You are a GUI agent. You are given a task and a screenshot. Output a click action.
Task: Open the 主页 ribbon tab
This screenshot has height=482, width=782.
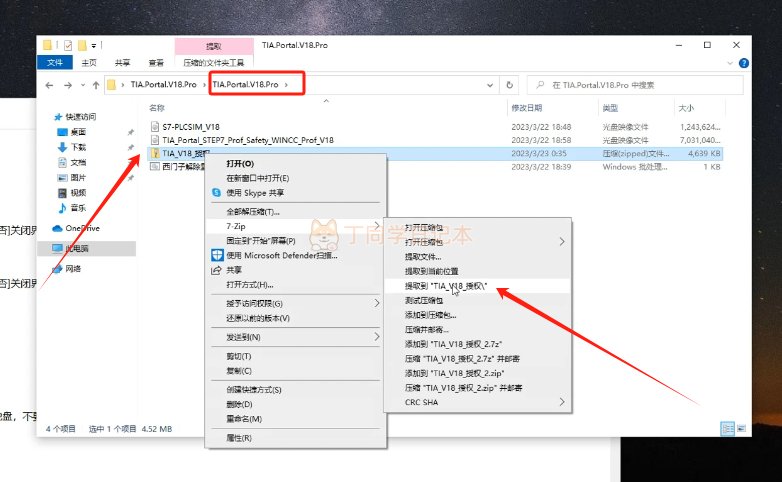click(89, 62)
